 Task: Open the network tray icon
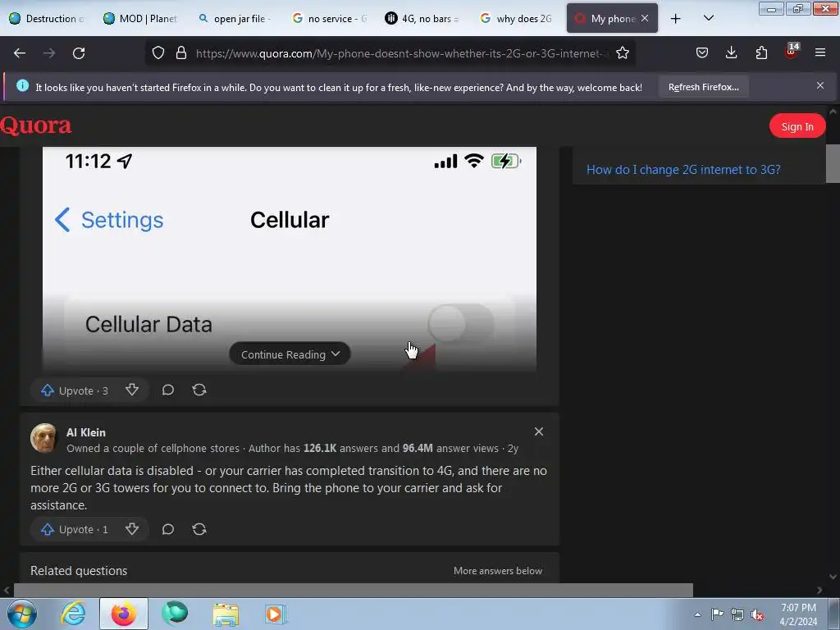[x=737, y=614]
